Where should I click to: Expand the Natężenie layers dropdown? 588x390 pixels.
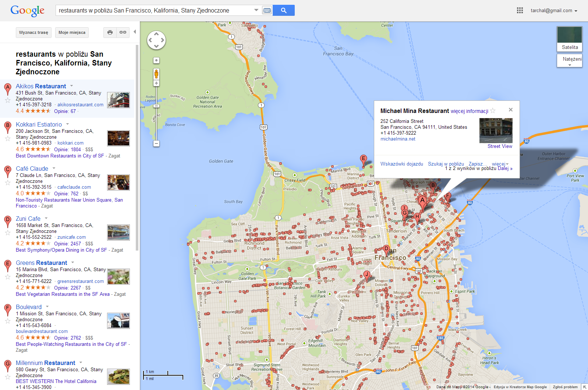[x=570, y=61]
